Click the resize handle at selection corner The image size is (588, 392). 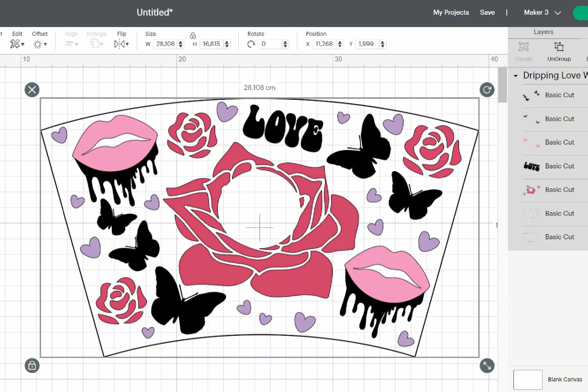coord(487,366)
